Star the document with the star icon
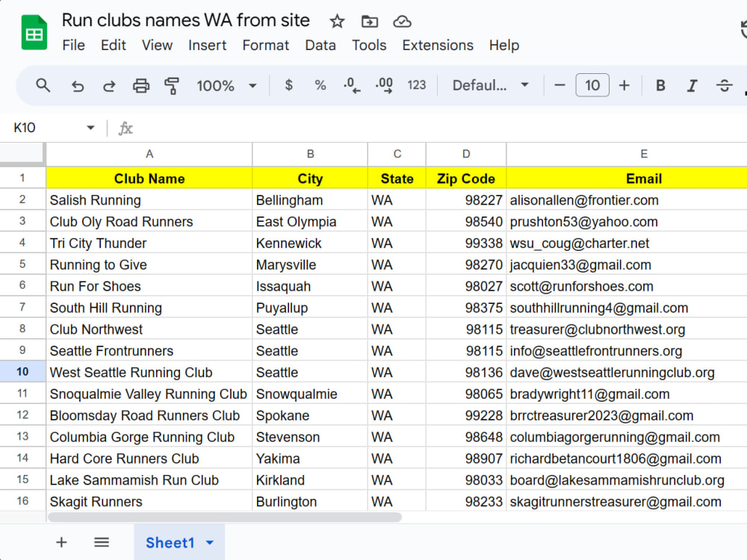The image size is (747, 560). 338,22
